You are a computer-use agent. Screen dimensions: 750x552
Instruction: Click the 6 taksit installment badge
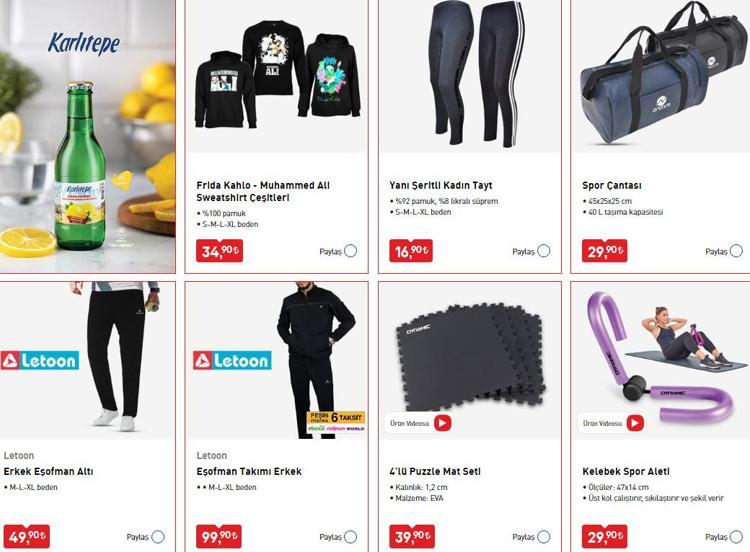click(336, 421)
